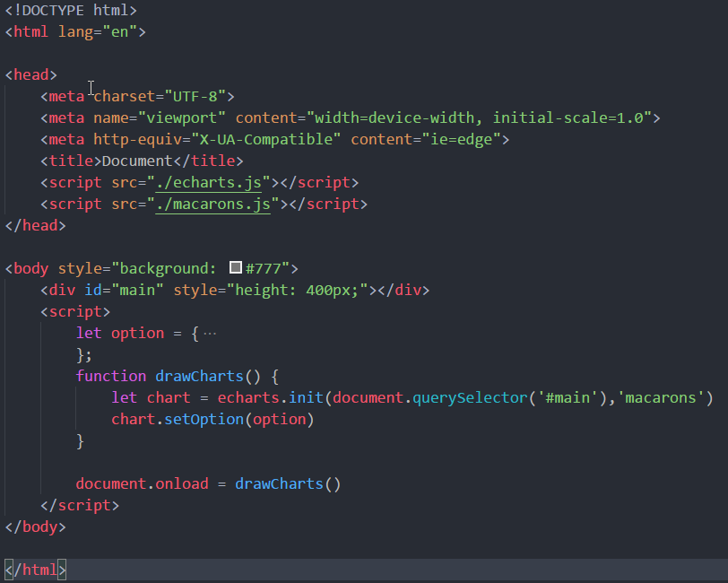Click the querySelector method name
Viewport: 728px width, 583px height.
(x=470, y=398)
